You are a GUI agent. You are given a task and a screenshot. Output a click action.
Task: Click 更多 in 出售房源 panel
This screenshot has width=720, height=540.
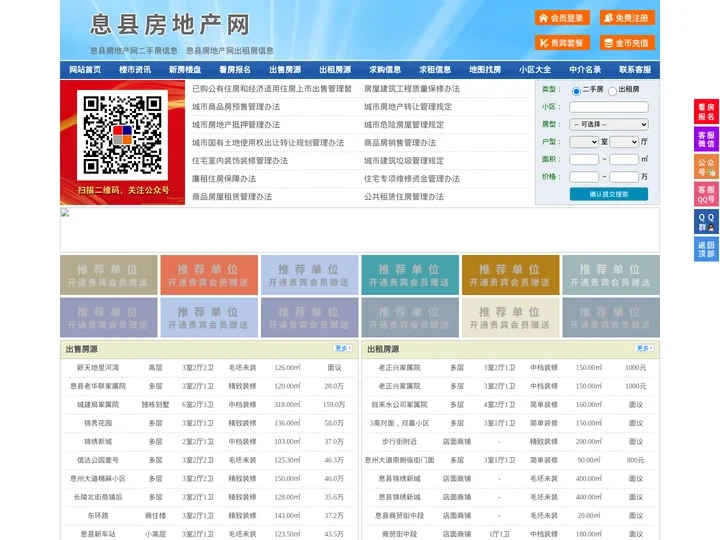coord(342,349)
